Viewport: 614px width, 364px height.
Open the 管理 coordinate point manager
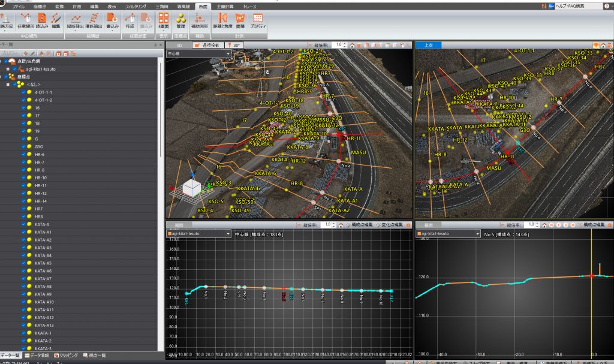click(180, 21)
